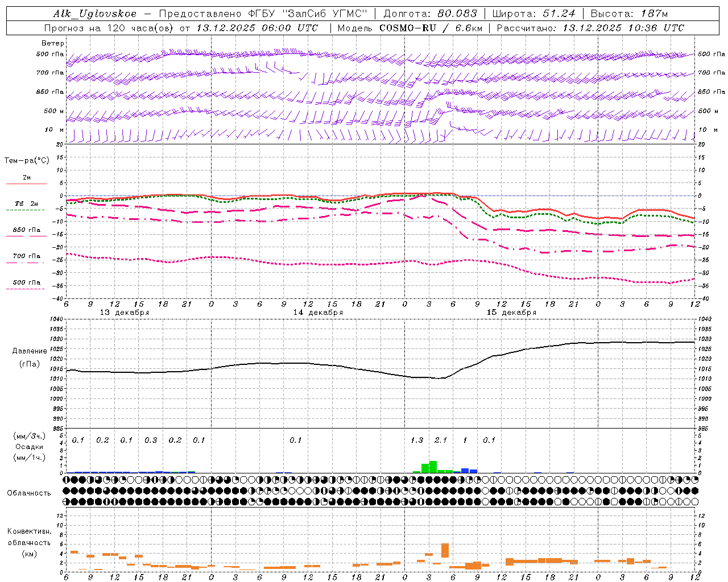Click the solid line sample above the 2м legend label
Viewport: 728px width, 582px height.
pyautogui.click(x=26, y=184)
